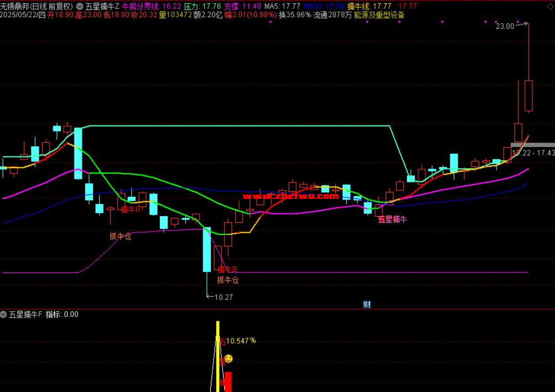Click the 财 financial marker icon
Viewport: 555px width, 392px height.
click(x=367, y=305)
